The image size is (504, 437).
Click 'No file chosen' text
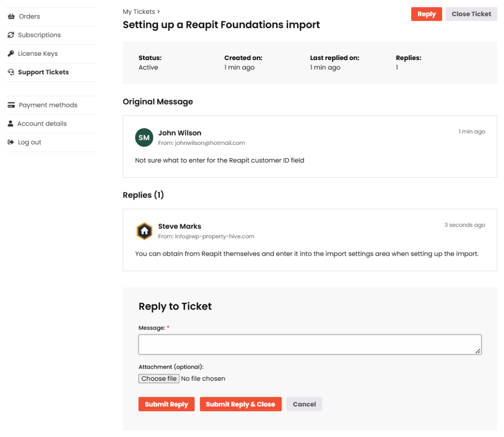(x=203, y=379)
